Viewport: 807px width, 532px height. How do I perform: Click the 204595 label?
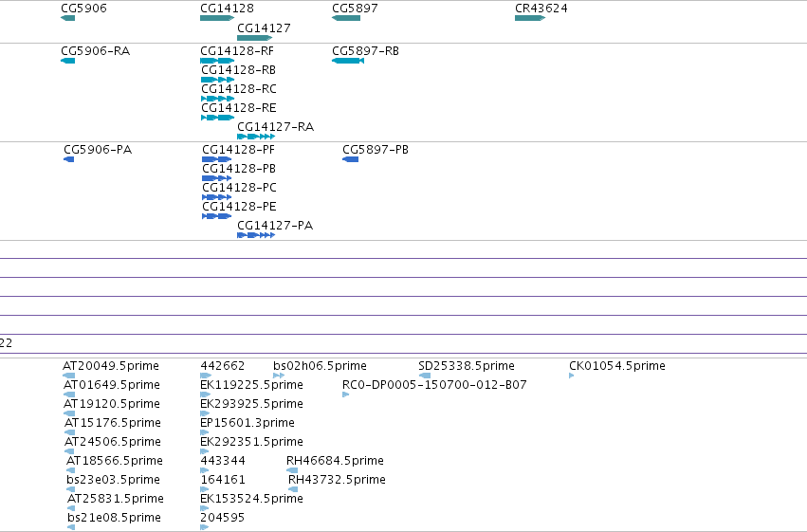click(222, 518)
